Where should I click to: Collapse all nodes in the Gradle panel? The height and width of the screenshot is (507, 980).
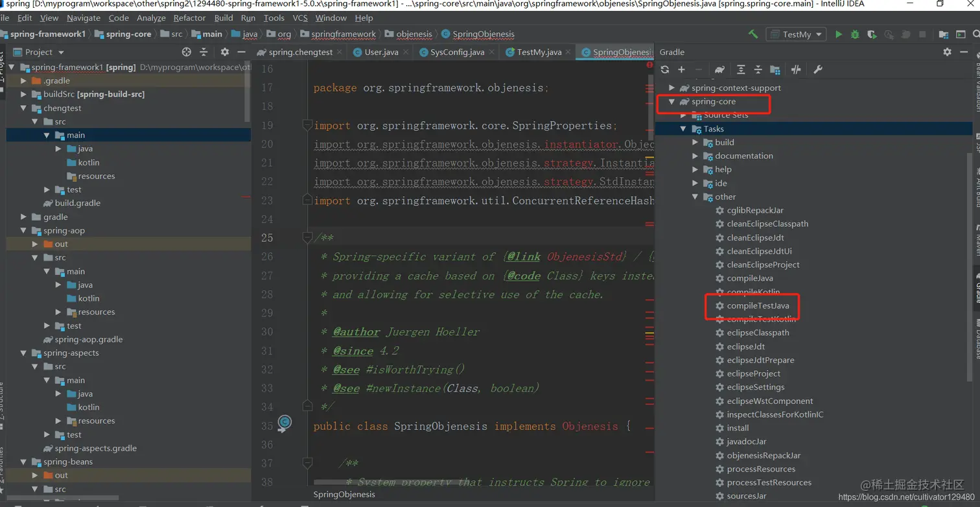click(x=758, y=69)
